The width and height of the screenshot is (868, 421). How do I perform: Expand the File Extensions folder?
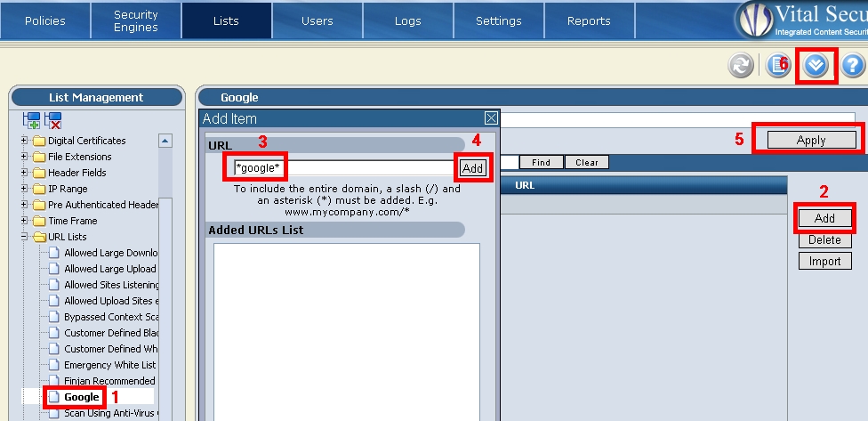[x=25, y=157]
